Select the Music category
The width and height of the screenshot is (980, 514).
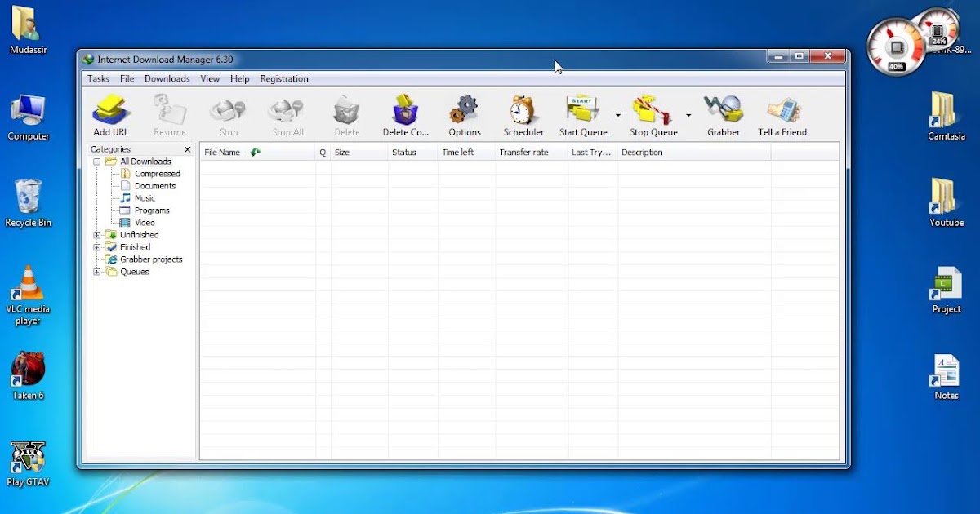145,198
